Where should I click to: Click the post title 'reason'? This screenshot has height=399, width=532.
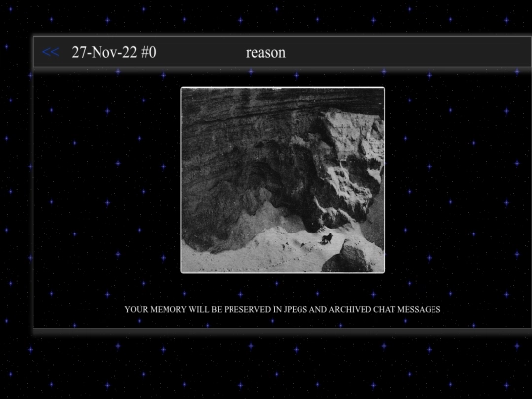coord(266,53)
